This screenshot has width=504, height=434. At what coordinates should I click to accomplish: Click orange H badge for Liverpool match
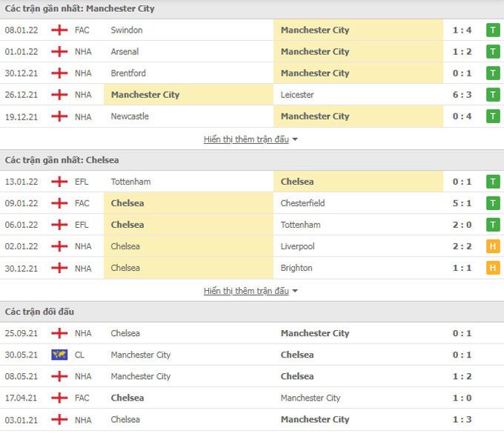(x=493, y=246)
